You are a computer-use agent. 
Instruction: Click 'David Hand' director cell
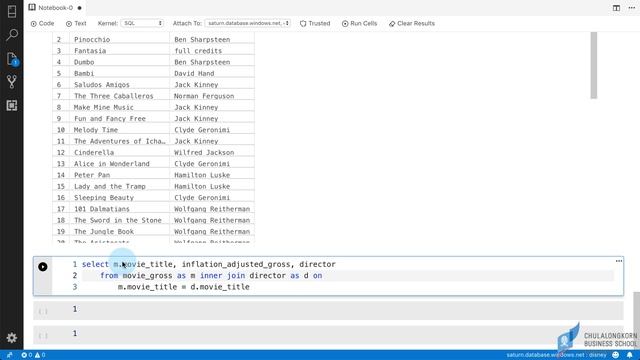click(x=194, y=73)
